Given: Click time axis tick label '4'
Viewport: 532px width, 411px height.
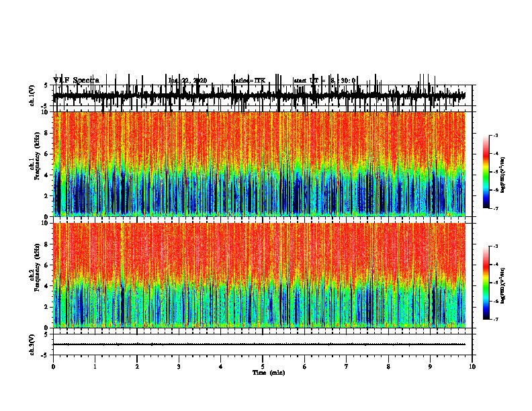Looking at the screenshot, I should click(220, 367).
